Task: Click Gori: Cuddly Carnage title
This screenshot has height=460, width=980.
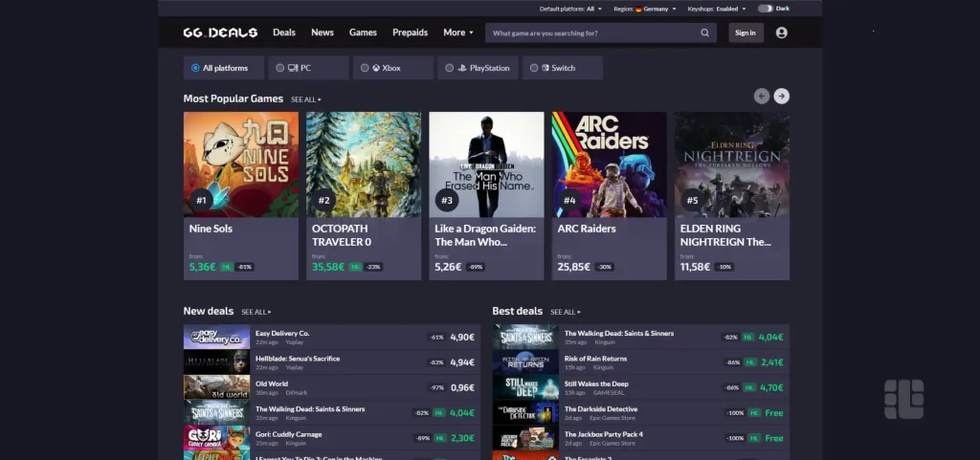Action: click(x=289, y=434)
